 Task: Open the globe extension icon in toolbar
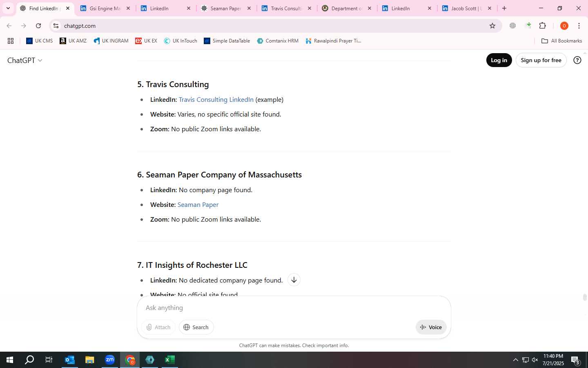coord(513,26)
